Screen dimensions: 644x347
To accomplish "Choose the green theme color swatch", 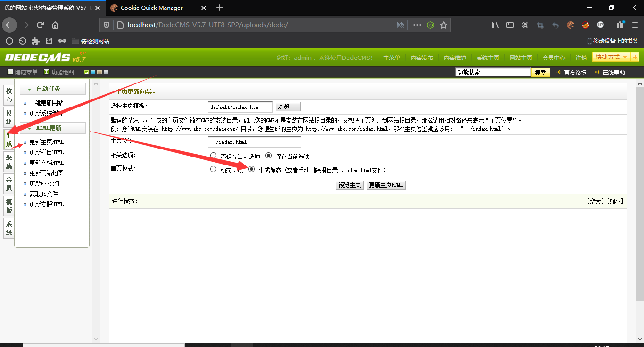I will tap(86, 72).
